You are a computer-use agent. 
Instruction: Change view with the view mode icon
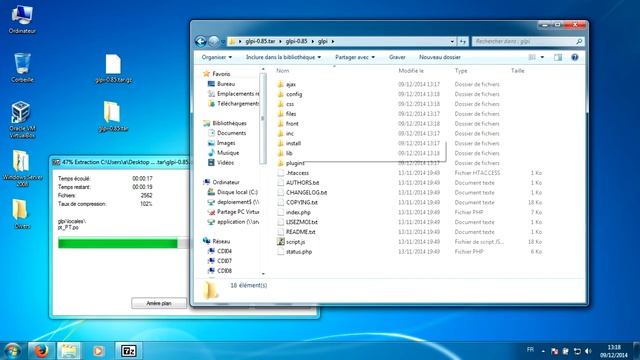(532, 57)
